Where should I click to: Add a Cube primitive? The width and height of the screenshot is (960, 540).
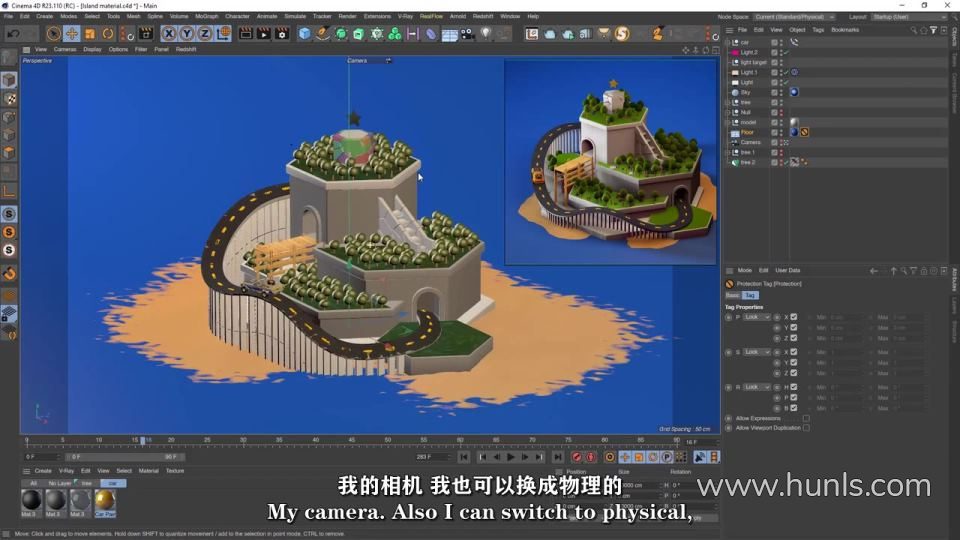coord(304,34)
